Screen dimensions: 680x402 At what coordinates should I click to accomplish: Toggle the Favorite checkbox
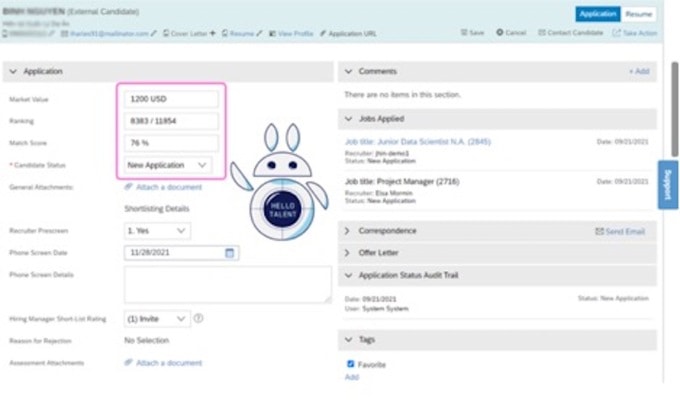pyautogui.click(x=350, y=364)
